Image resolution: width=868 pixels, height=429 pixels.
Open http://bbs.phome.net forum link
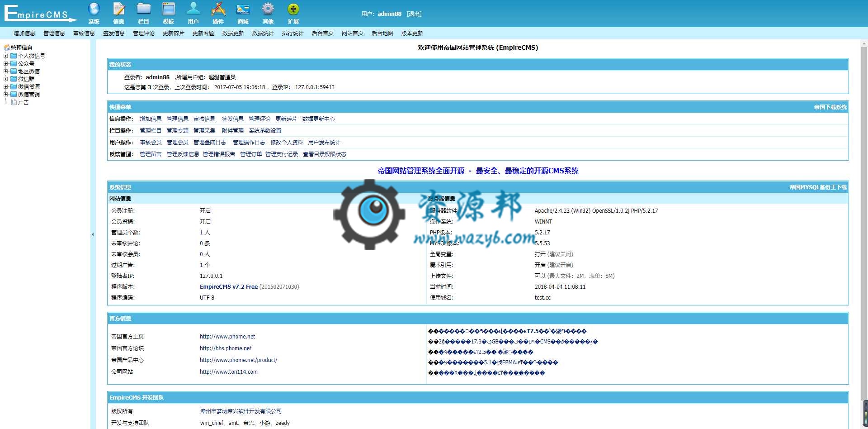point(226,348)
